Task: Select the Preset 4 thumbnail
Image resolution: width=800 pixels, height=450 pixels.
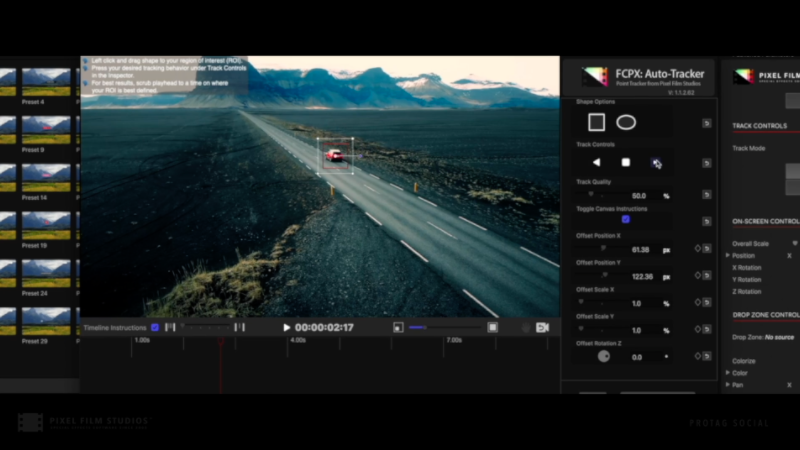Action: click(46, 82)
